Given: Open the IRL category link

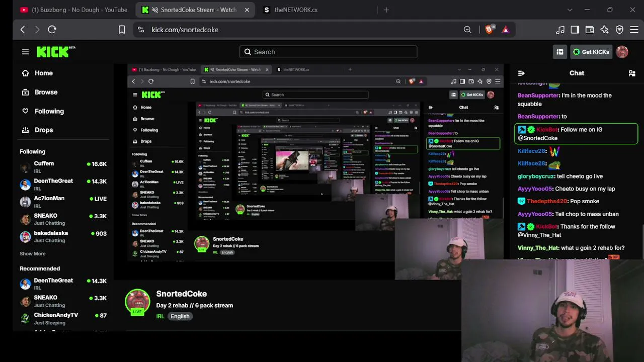Looking at the screenshot, I should point(160,316).
